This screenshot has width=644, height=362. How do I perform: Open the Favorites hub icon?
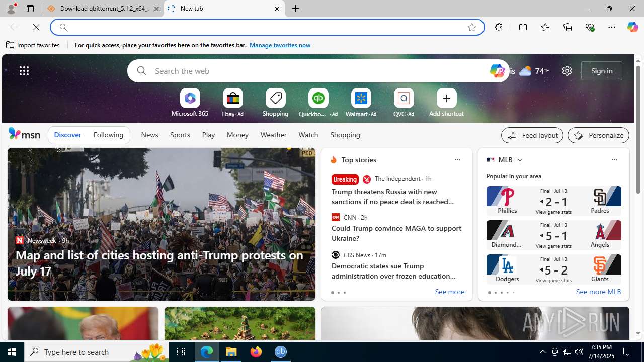click(x=545, y=27)
